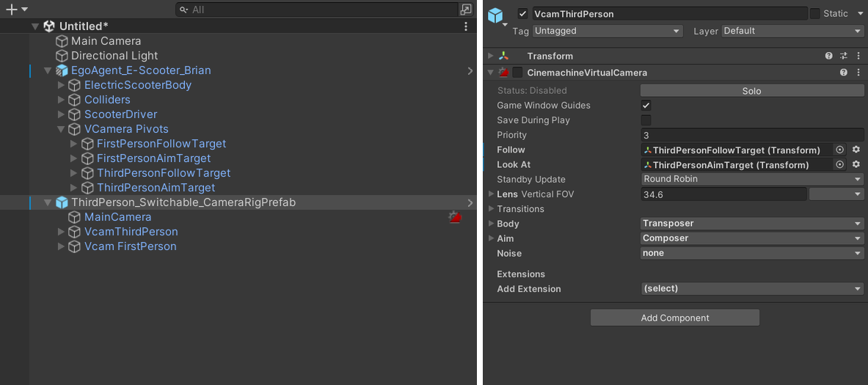Open object picker for the Follow field

coord(840,150)
